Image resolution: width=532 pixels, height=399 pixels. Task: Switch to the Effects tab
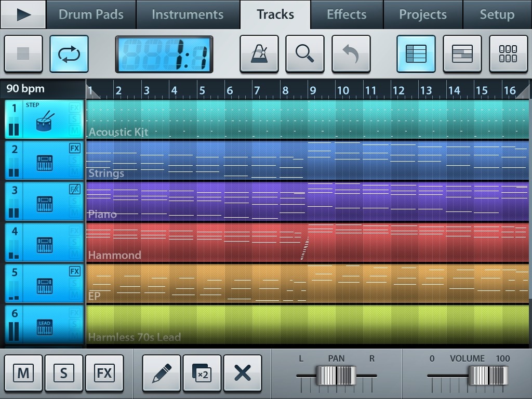(347, 14)
